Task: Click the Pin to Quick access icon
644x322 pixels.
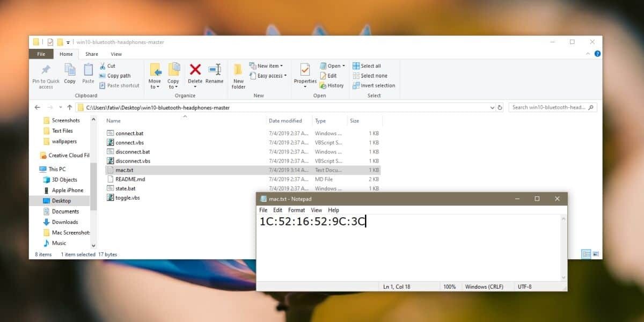Action: point(46,70)
